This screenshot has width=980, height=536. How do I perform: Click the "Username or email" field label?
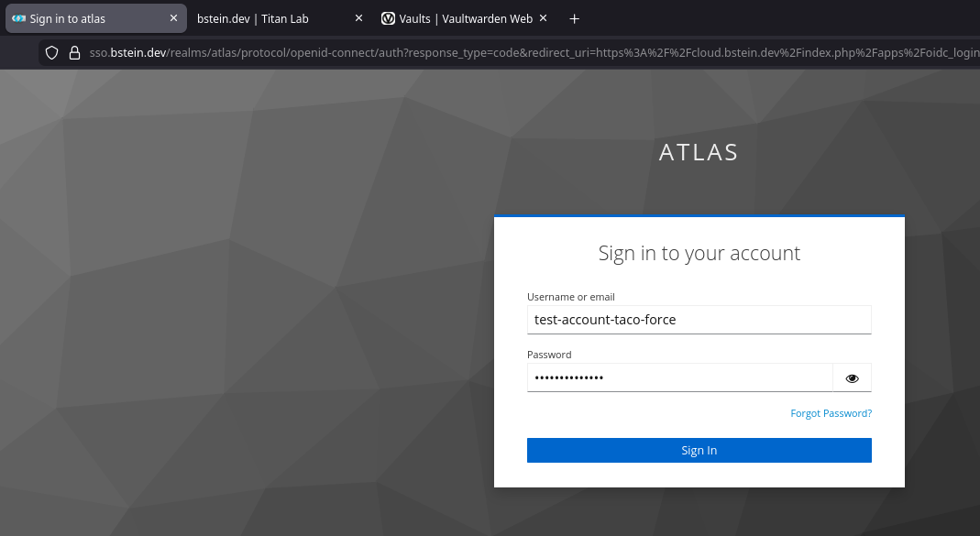click(570, 297)
